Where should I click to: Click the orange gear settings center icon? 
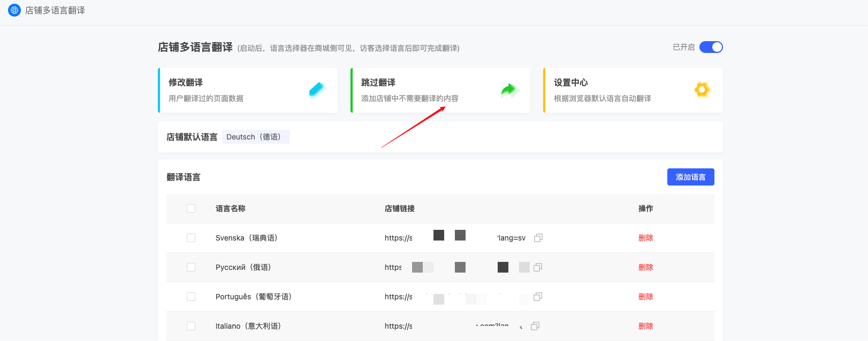pos(702,90)
